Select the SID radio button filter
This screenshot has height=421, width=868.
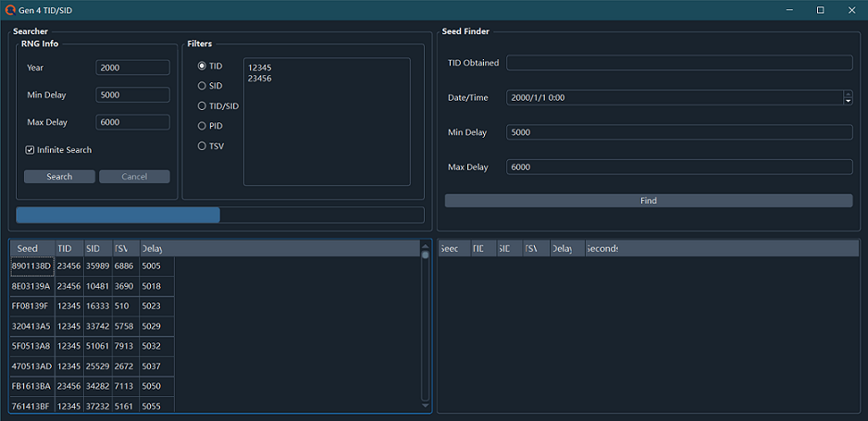point(202,86)
